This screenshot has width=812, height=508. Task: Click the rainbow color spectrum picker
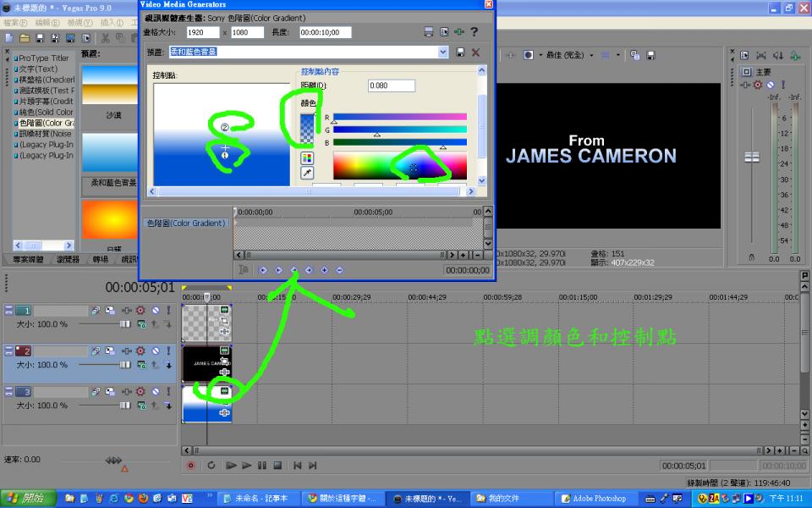[x=400, y=165]
